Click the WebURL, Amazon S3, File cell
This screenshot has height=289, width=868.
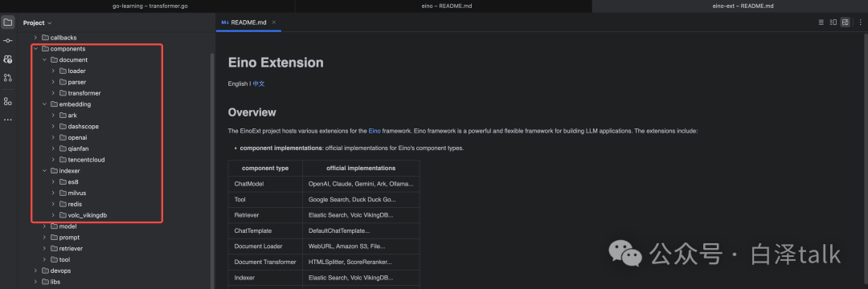pos(361,246)
